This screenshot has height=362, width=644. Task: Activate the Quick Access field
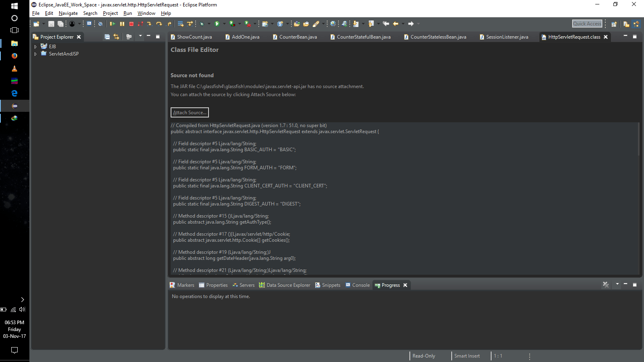tap(587, 23)
